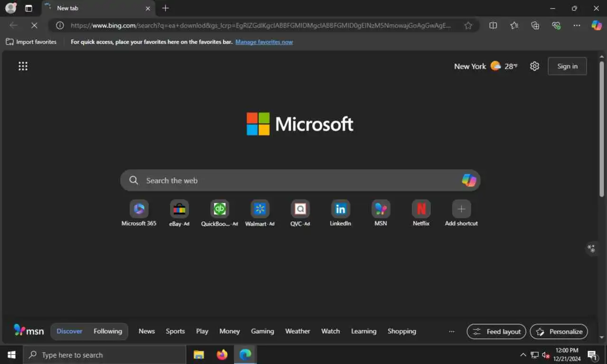Show hidden tray icons chevron
Viewport: 607px width, 364px height.
(x=523, y=355)
